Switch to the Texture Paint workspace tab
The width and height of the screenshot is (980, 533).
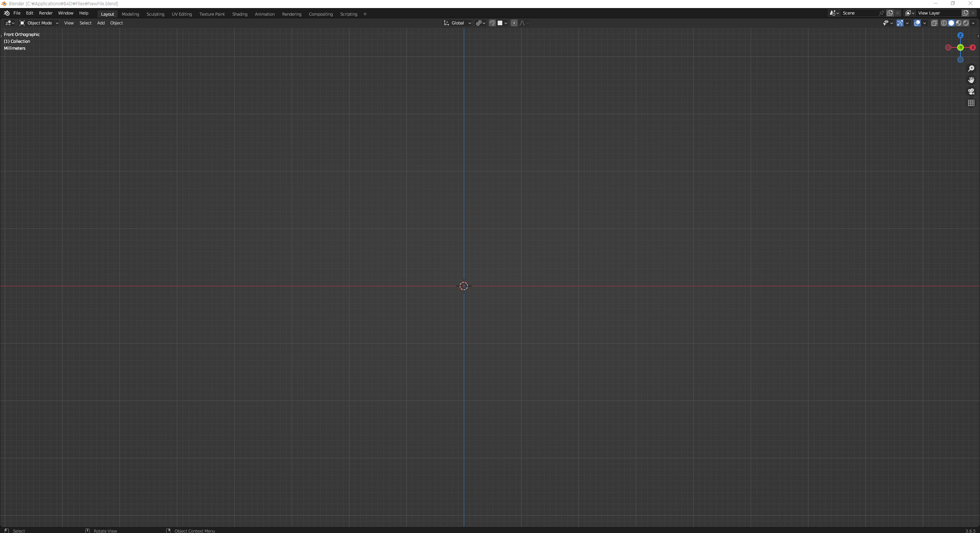click(212, 14)
